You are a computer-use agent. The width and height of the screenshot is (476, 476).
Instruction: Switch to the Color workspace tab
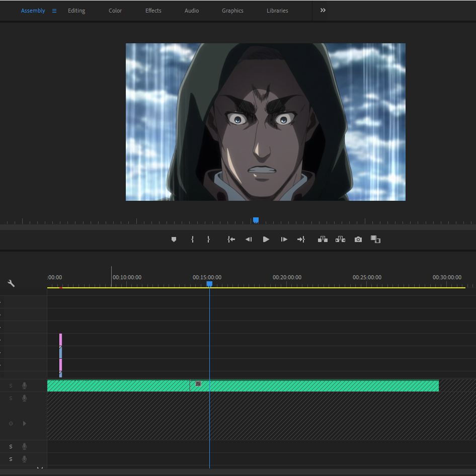(115, 11)
